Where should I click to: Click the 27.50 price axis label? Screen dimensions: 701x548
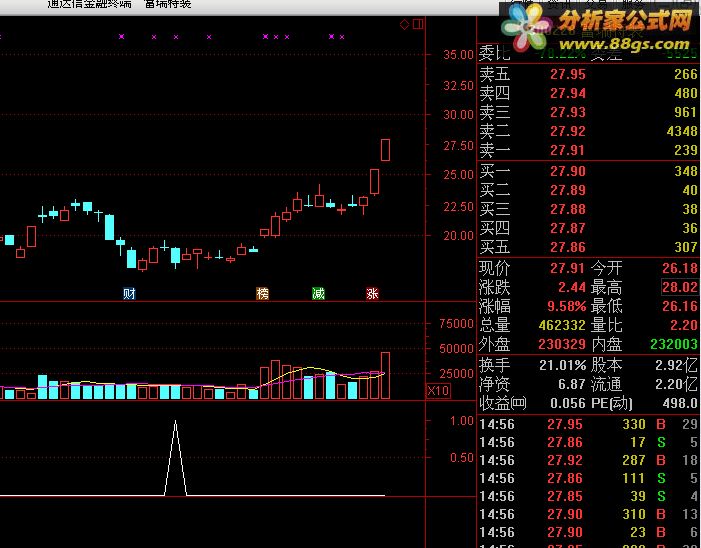click(458, 146)
